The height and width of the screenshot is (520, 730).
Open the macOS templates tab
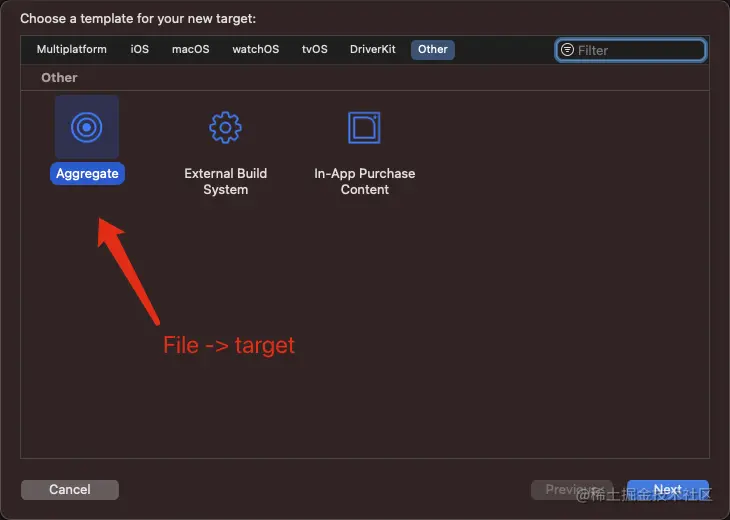190,49
